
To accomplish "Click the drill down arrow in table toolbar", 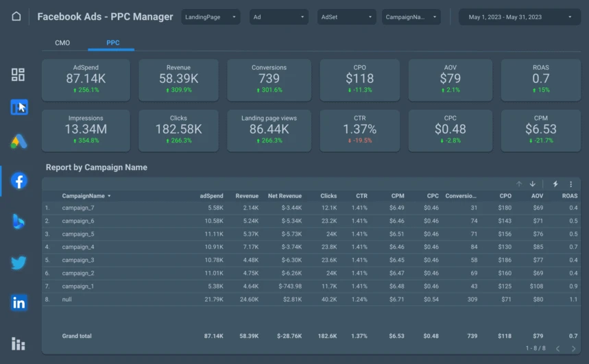I will [x=532, y=184].
